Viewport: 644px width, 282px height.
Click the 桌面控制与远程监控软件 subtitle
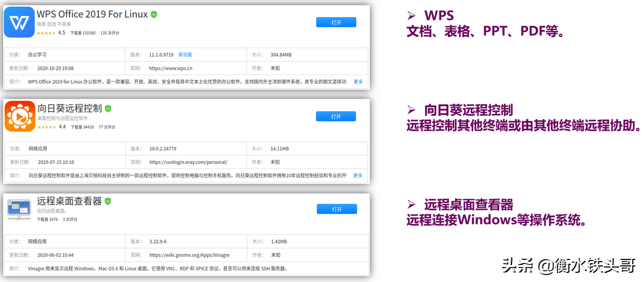coord(62,118)
